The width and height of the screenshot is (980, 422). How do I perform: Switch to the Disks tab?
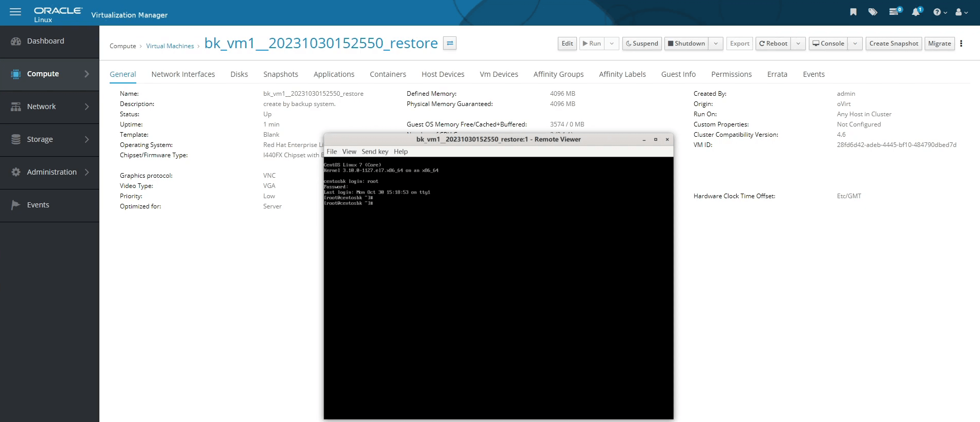click(x=239, y=74)
